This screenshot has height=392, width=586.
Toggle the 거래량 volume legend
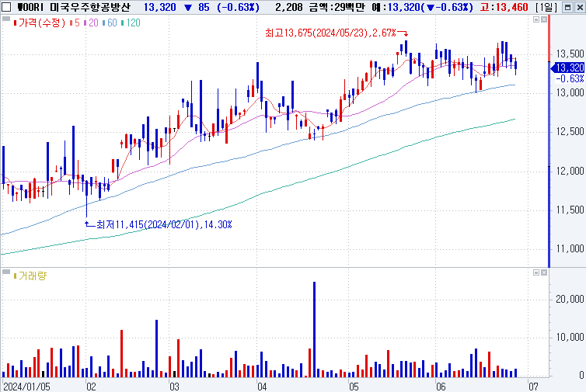30,276
